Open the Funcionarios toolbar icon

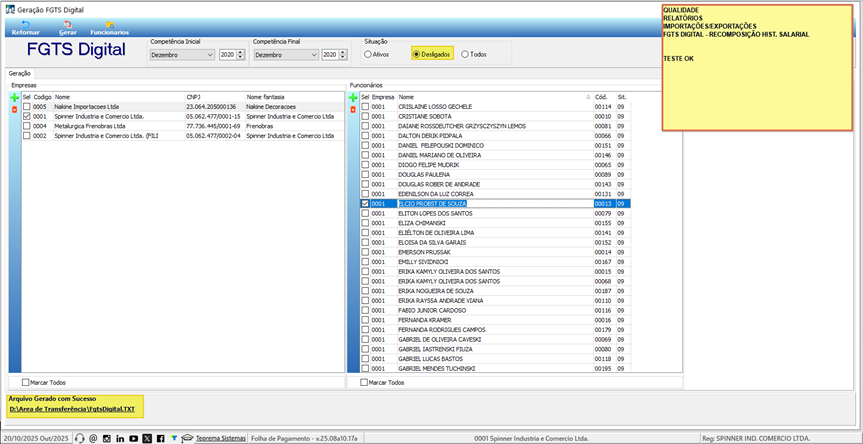(x=110, y=28)
